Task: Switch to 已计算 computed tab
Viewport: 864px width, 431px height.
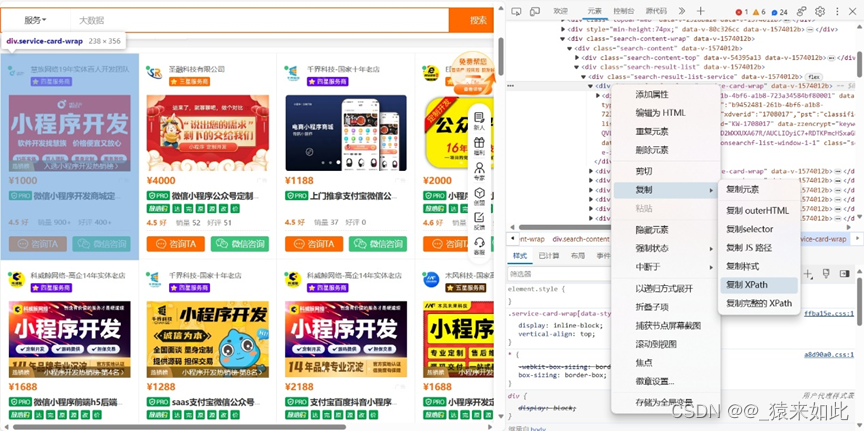Action: coord(549,256)
